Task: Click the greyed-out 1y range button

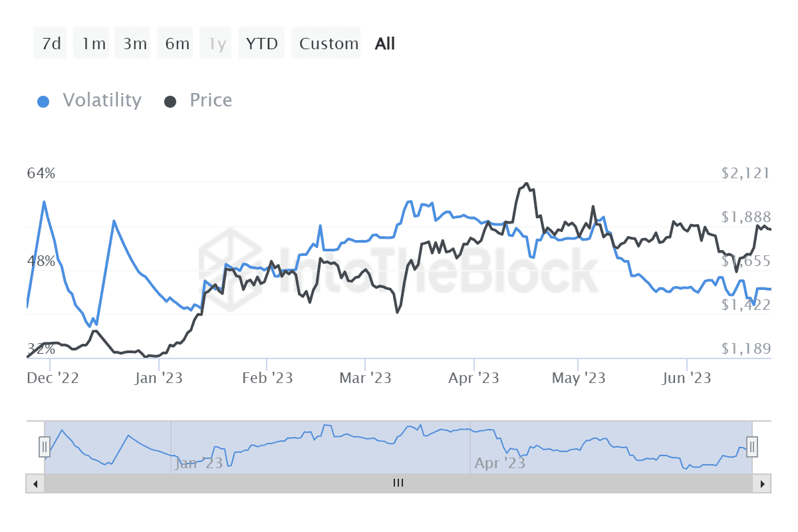Action: click(217, 44)
